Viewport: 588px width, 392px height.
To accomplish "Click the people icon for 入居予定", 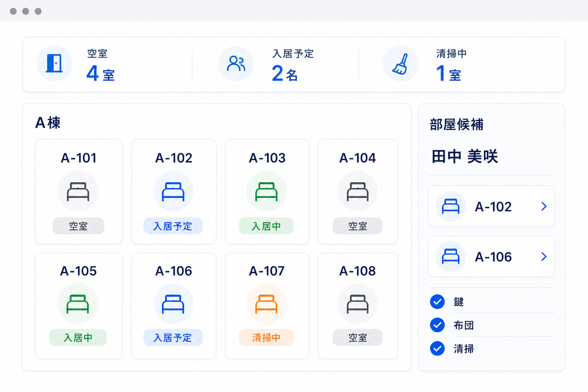I will tap(236, 64).
